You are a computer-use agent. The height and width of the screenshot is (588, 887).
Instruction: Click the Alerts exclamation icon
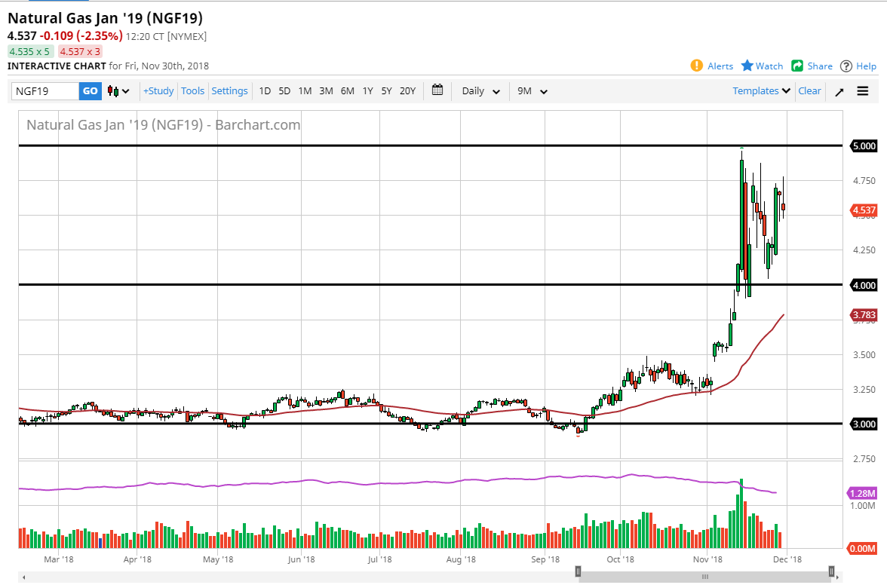click(697, 66)
